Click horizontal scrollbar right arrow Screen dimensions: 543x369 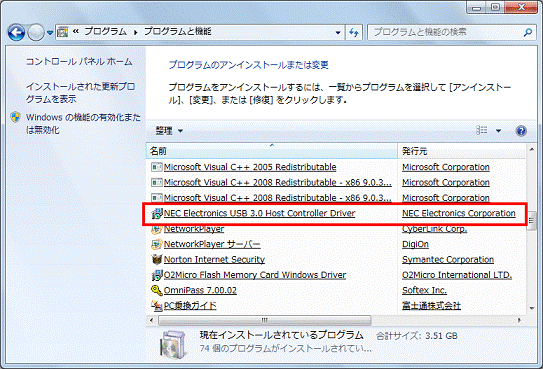click(x=519, y=320)
